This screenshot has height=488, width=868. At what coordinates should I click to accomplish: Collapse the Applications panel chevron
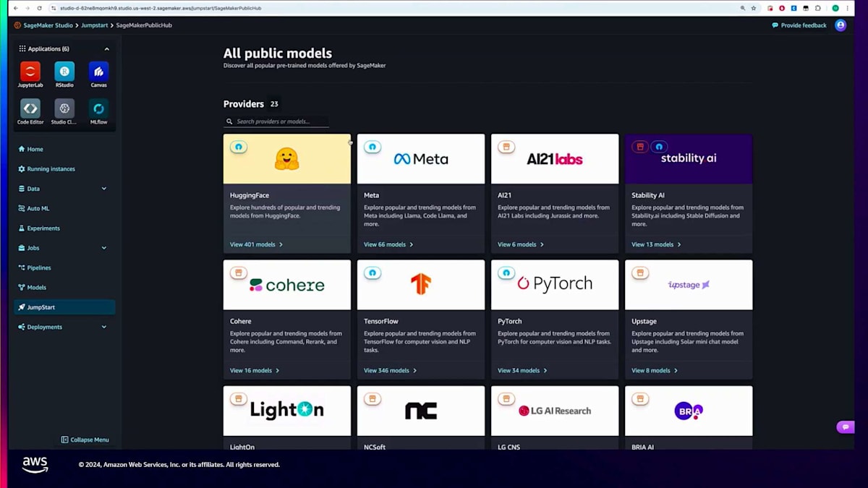[x=107, y=49]
